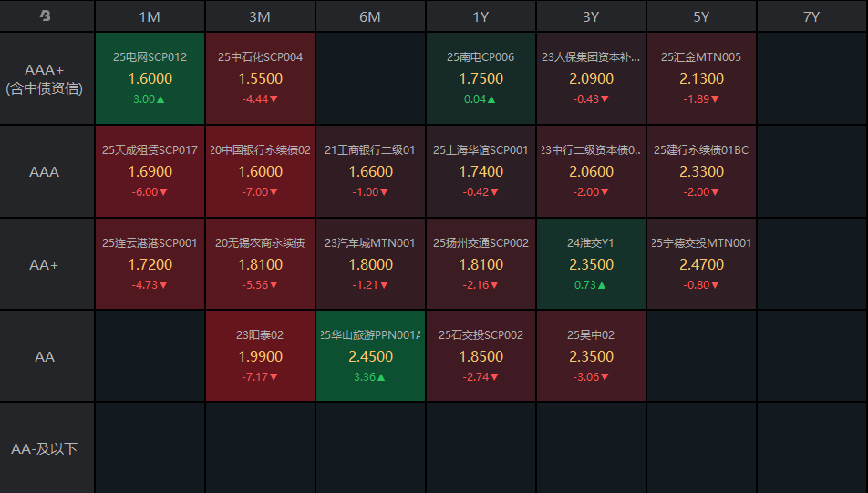Choose the 1Y maturity header
Viewport: 868px width, 493px height.
pos(480,16)
